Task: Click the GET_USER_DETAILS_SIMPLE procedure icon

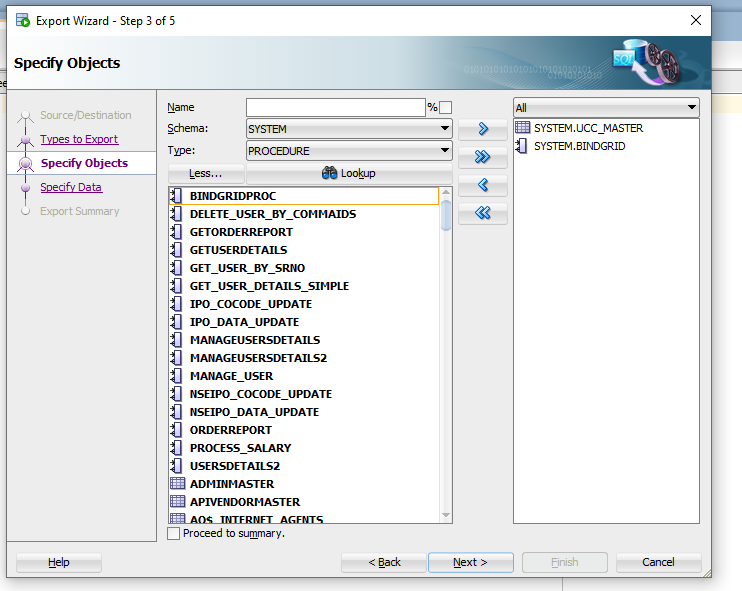Action: point(177,286)
